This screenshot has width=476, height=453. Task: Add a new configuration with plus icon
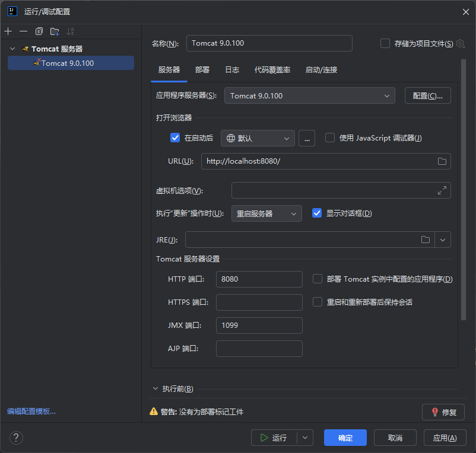point(8,31)
